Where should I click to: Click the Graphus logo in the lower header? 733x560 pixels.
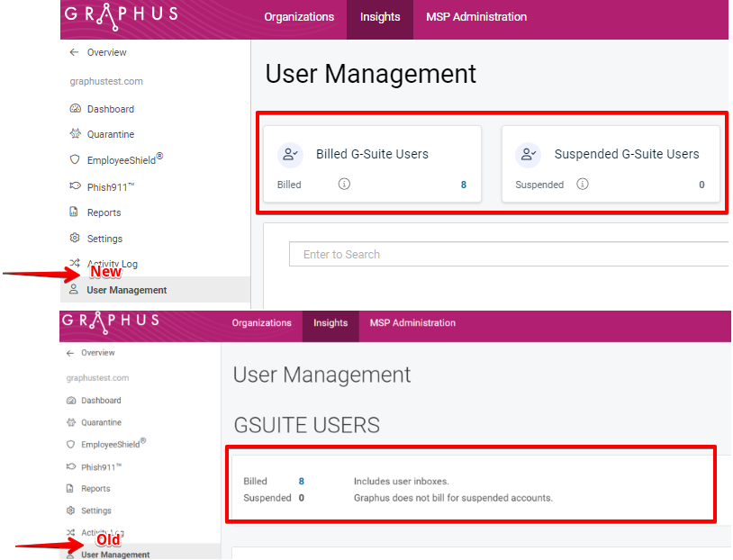tap(111, 321)
